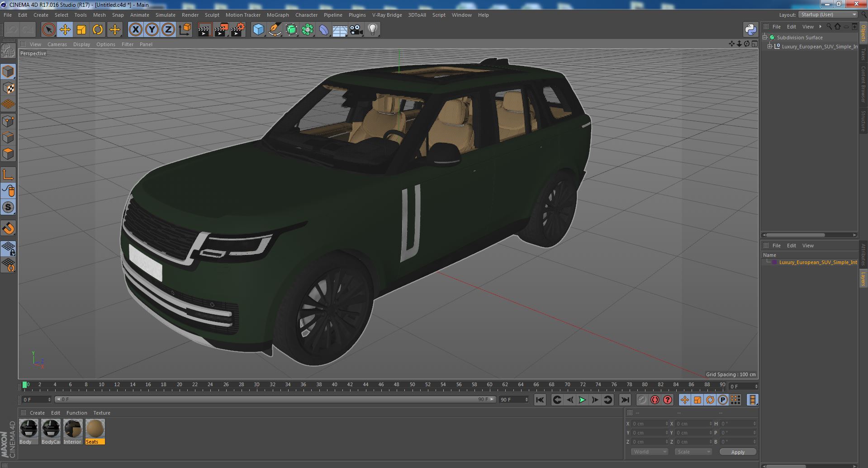Toggle coordinate system icon

tap(185, 30)
